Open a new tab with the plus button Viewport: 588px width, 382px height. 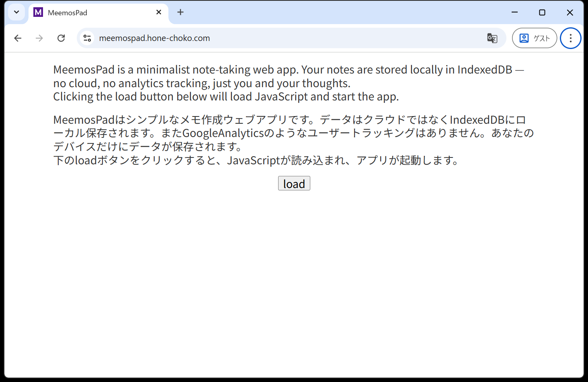pos(180,12)
